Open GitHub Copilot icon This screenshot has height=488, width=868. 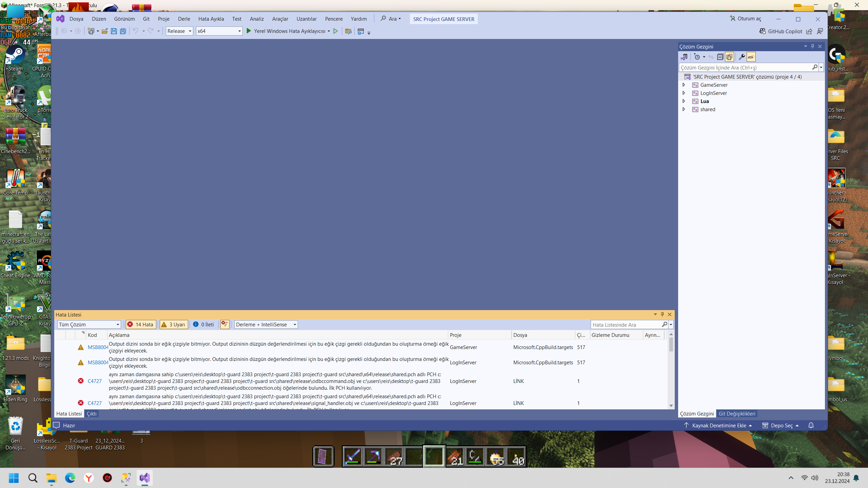[763, 31]
